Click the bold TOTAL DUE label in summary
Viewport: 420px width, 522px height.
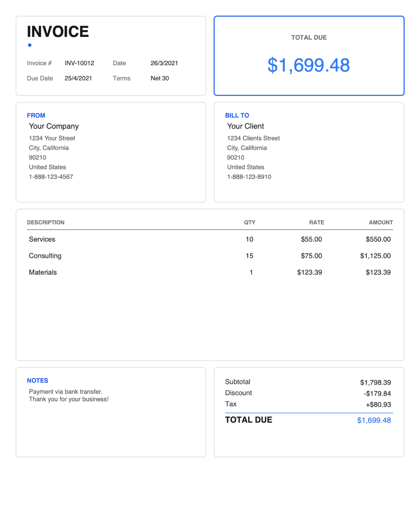click(x=249, y=420)
